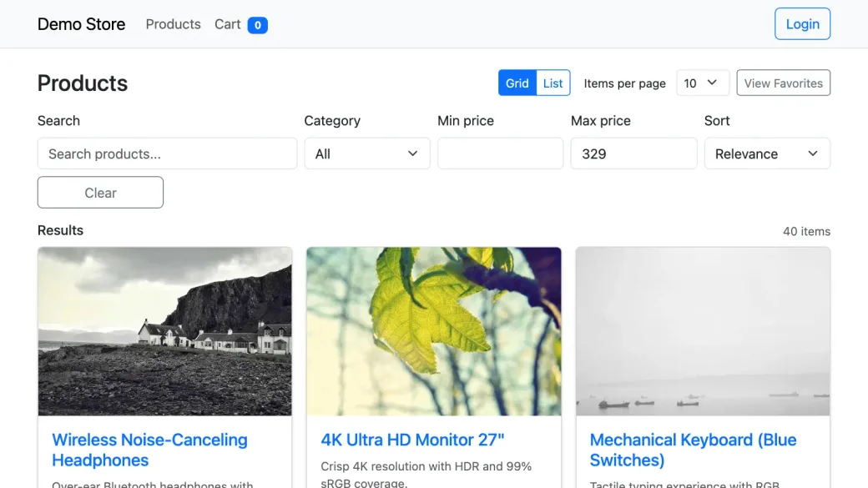This screenshot has height=488, width=868.
Task: Click into the Min price field
Action: (501, 153)
